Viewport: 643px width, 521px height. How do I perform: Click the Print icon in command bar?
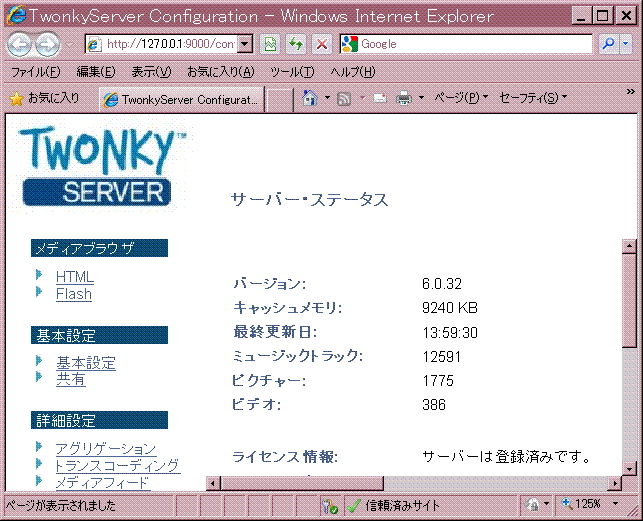click(404, 98)
